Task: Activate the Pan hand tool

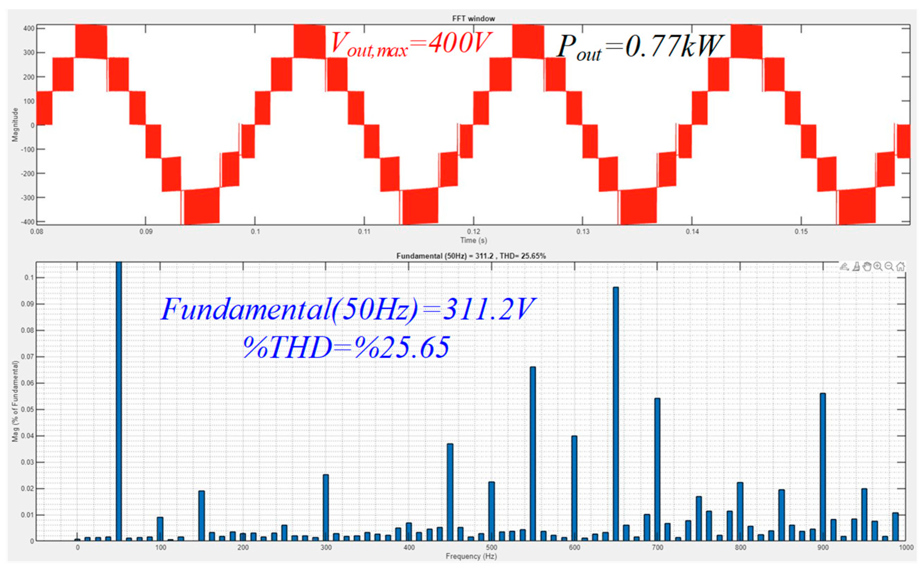Action: (867, 267)
